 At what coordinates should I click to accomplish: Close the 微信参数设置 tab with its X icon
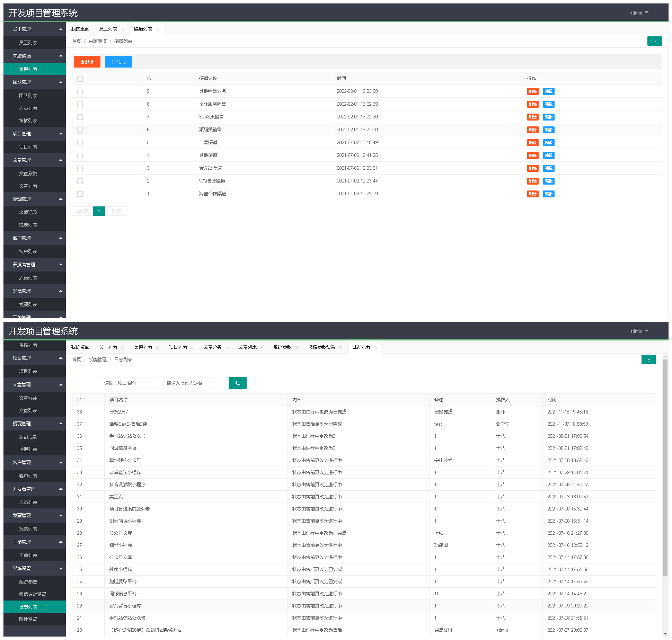tap(341, 347)
